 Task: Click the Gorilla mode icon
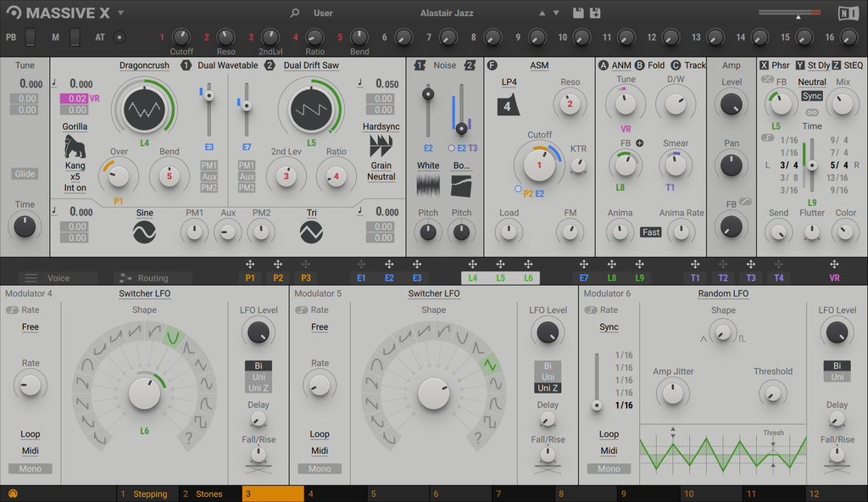tap(75, 147)
